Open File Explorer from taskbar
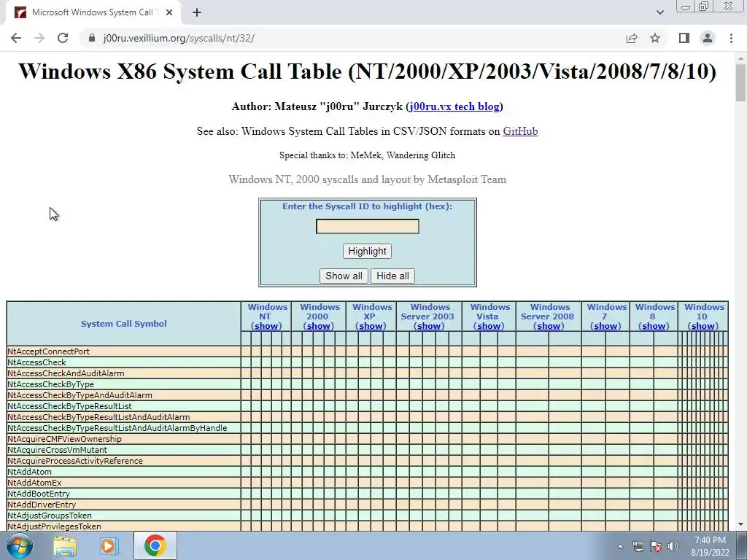This screenshot has height=560, width=747. point(65,546)
